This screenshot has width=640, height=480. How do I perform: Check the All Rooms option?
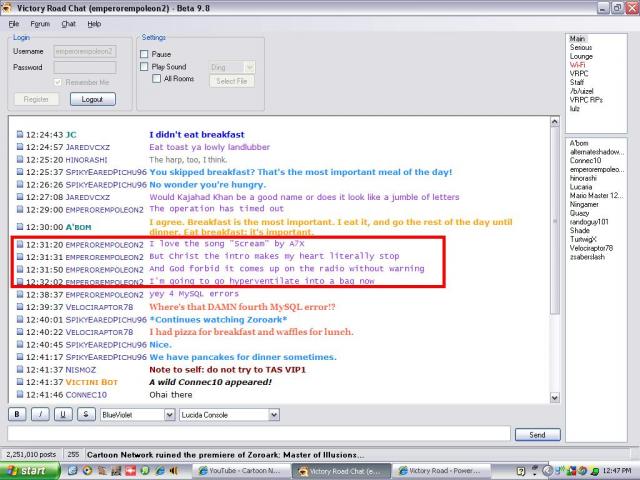coord(156,79)
